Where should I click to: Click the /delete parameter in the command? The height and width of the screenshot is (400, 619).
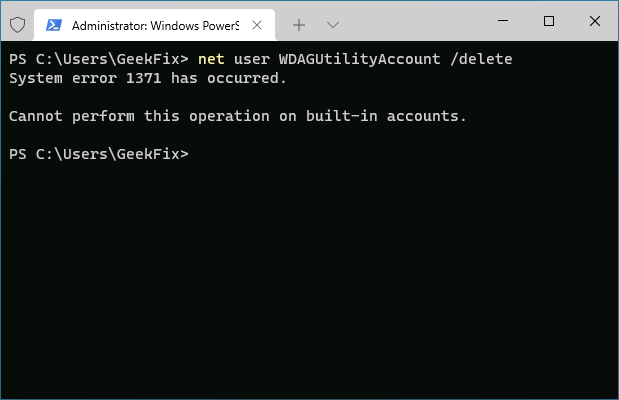coord(481,59)
